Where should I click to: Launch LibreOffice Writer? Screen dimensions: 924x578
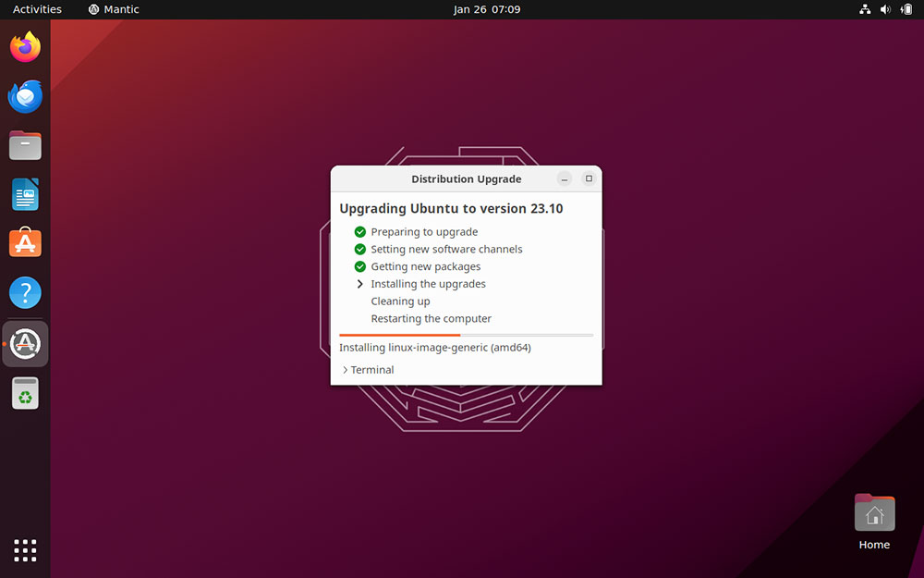pyautogui.click(x=25, y=194)
